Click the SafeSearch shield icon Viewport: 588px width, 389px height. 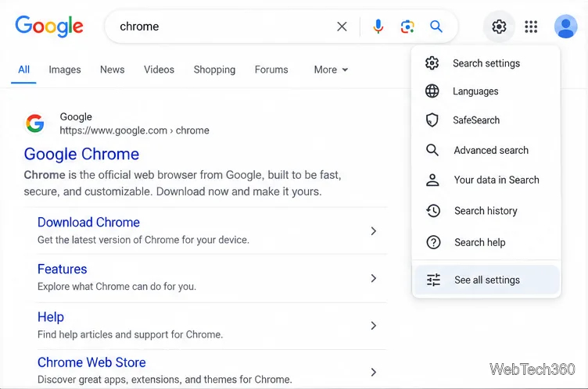(x=432, y=120)
